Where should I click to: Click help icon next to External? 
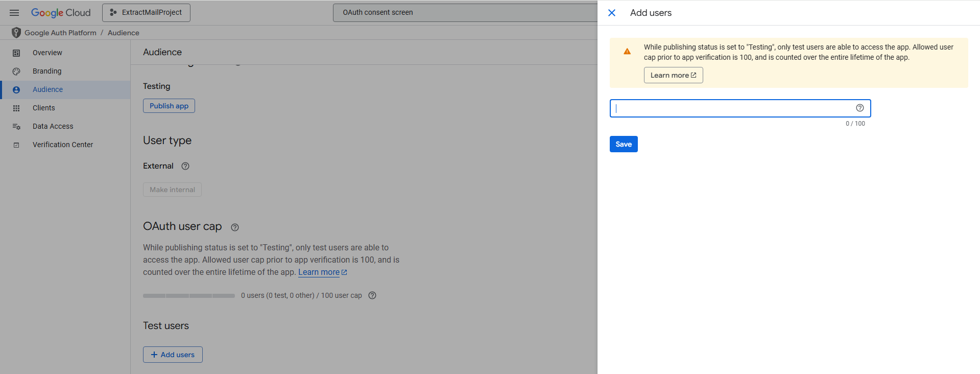click(185, 166)
